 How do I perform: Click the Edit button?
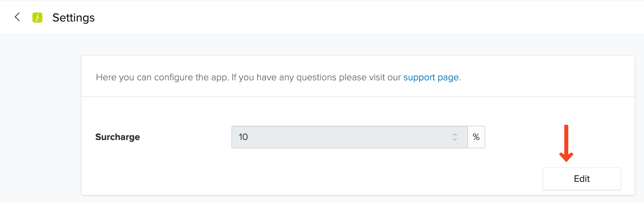pyautogui.click(x=582, y=179)
